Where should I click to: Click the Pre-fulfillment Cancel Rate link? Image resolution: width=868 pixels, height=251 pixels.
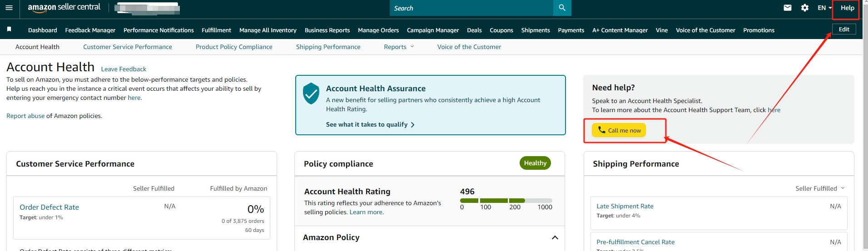point(635,242)
